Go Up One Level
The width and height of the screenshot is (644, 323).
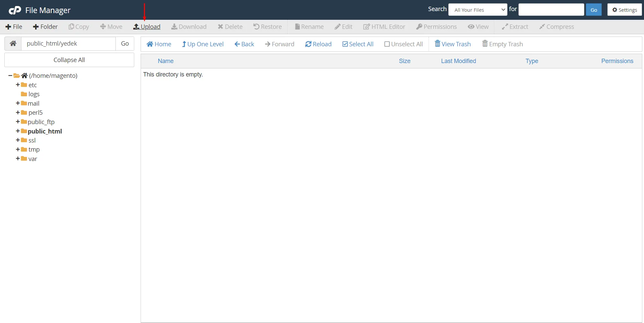[x=203, y=44]
